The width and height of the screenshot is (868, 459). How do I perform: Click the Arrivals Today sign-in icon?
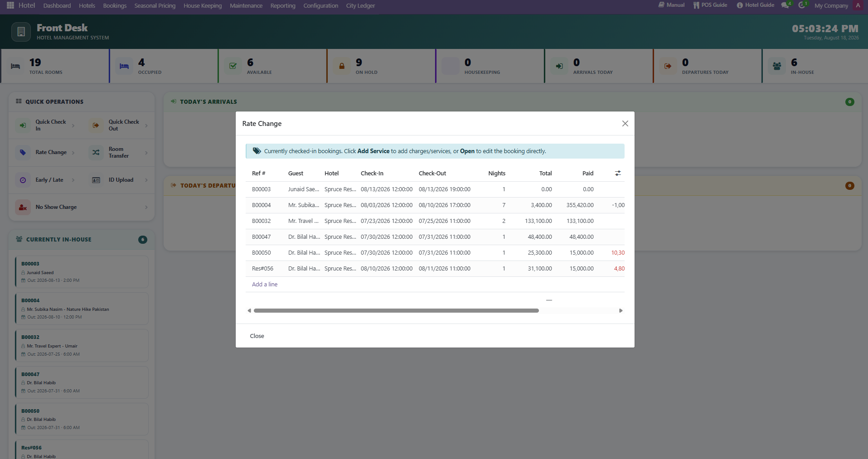(x=559, y=66)
